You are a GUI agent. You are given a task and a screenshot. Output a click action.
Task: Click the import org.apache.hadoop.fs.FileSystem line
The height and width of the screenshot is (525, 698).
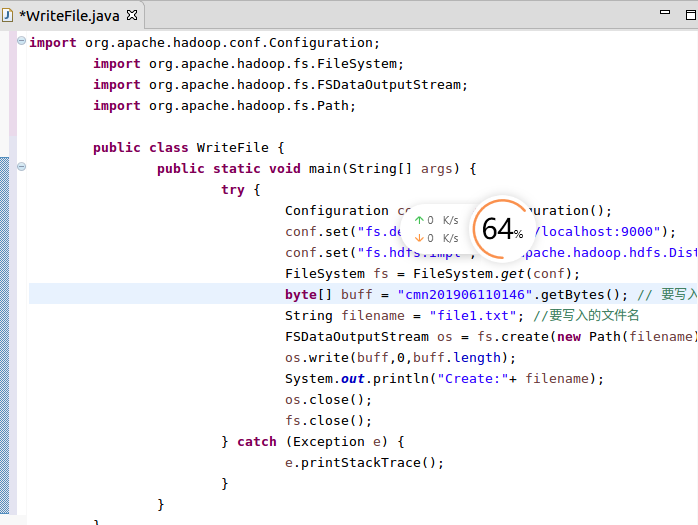click(248, 64)
